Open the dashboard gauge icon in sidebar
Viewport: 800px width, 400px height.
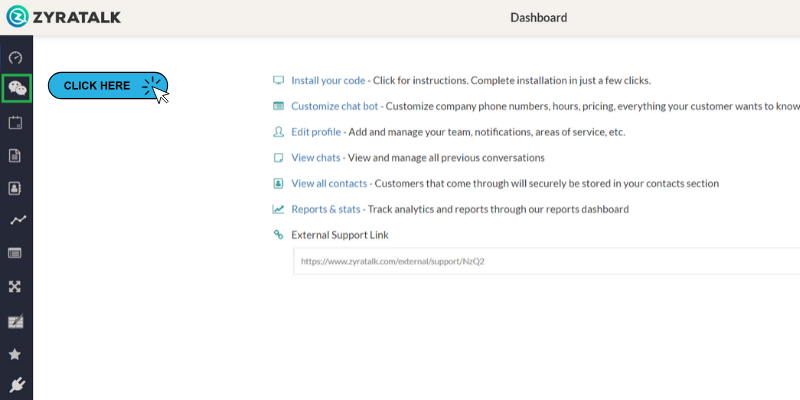16,57
